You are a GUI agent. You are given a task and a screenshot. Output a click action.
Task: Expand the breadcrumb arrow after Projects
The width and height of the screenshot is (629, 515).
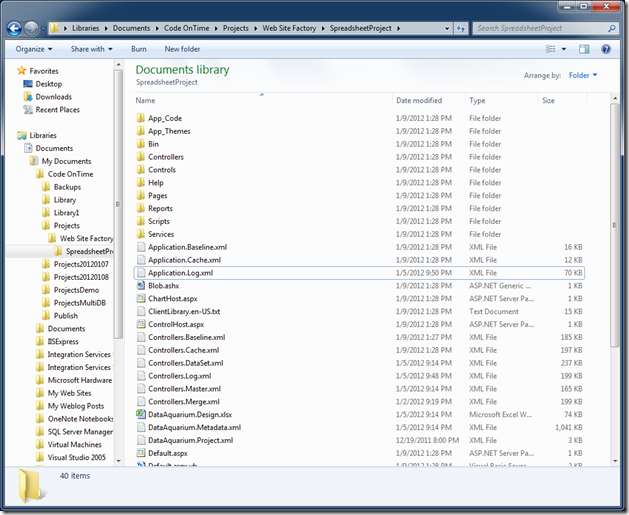tap(256, 28)
